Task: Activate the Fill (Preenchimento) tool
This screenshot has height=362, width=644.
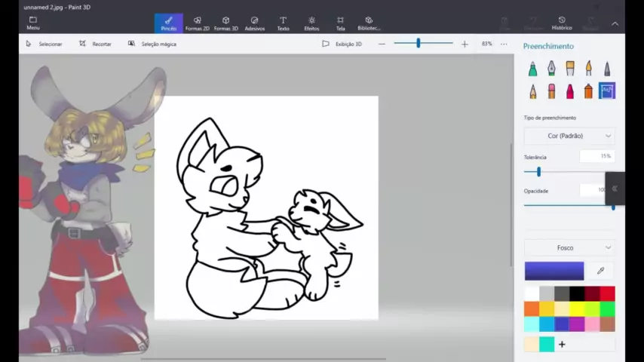Action: [607, 91]
